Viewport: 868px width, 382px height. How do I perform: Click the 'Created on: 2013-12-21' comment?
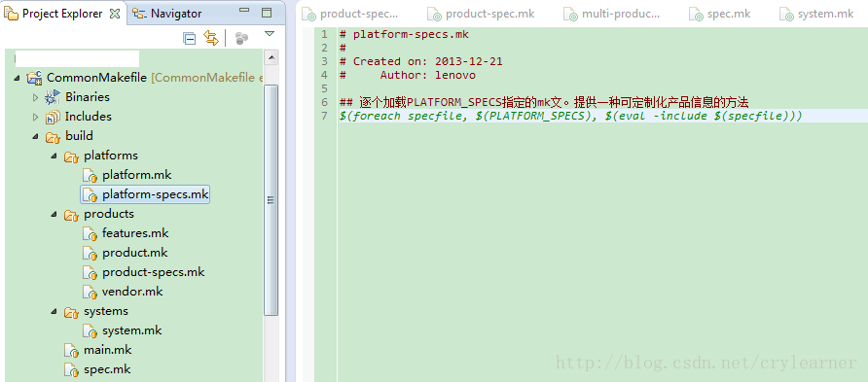click(421, 61)
